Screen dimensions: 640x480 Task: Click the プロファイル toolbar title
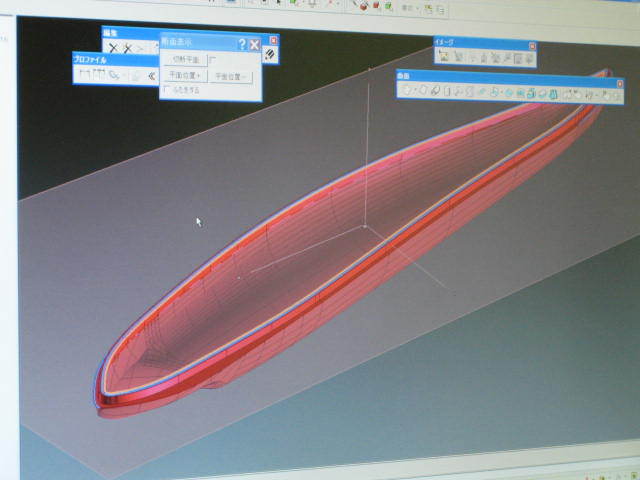pyautogui.click(x=90, y=60)
